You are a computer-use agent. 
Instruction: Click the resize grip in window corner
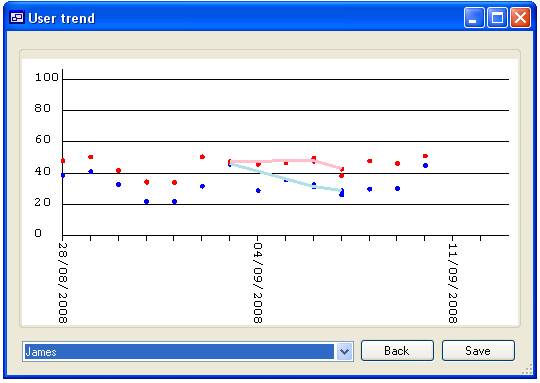tap(527, 370)
